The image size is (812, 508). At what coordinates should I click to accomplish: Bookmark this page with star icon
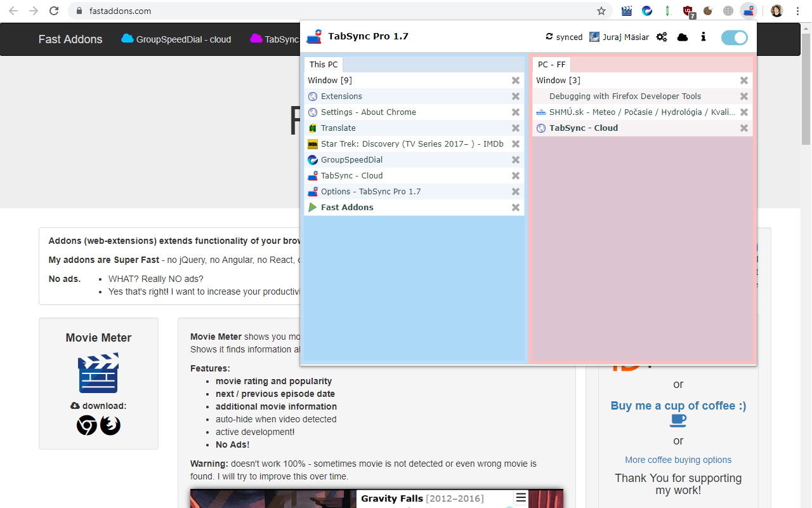601,11
